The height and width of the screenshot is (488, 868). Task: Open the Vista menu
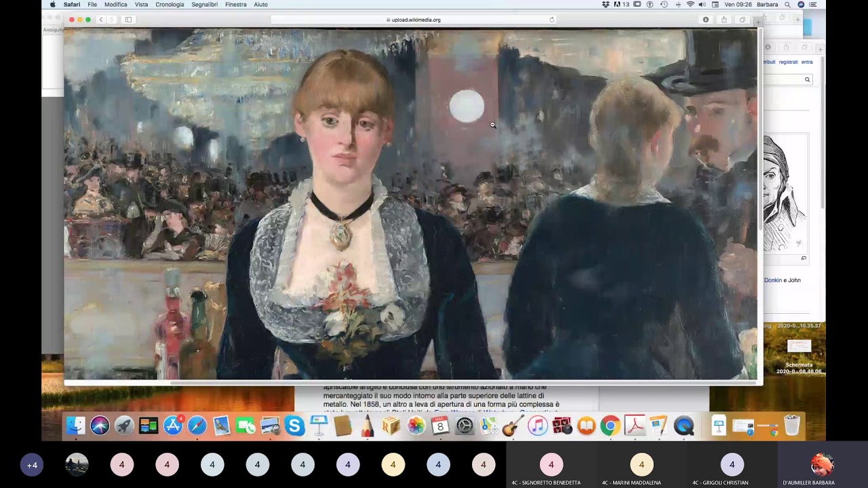pos(141,4)
